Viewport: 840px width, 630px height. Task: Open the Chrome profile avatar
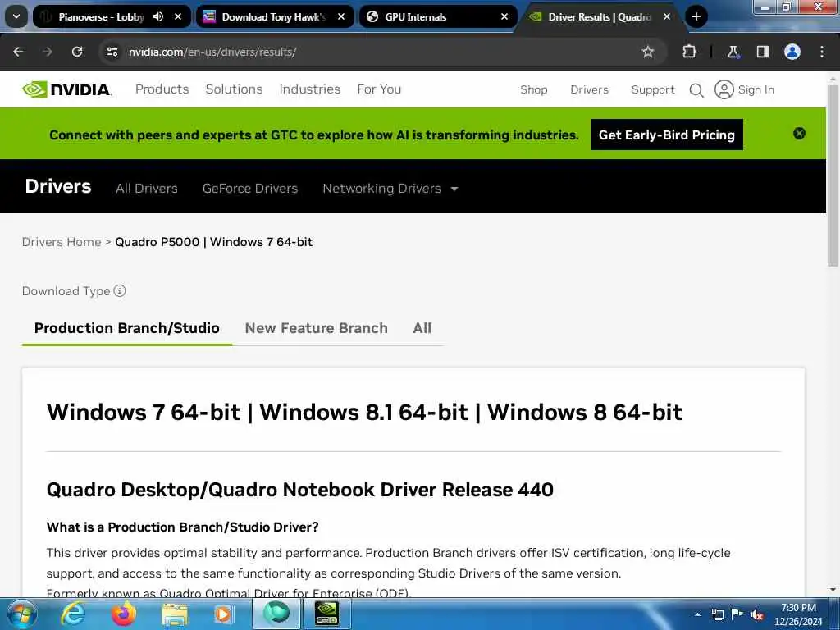792,52
